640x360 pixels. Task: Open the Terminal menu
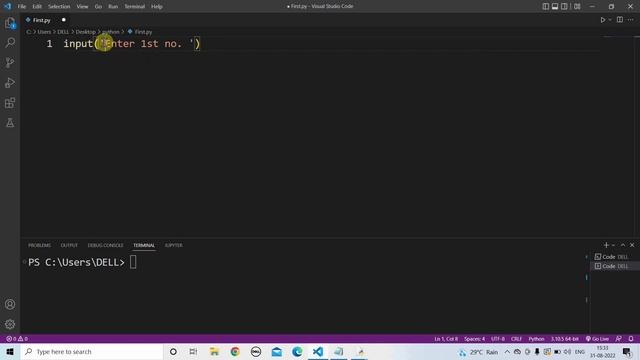pyautogui.click(x=134, y=7)
